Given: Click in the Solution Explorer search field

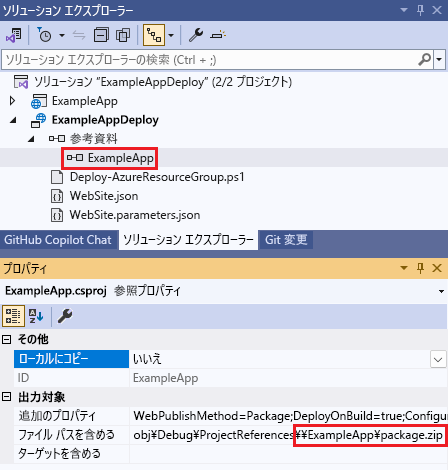Looking at the screenshot, I should (x=209, y=60).
